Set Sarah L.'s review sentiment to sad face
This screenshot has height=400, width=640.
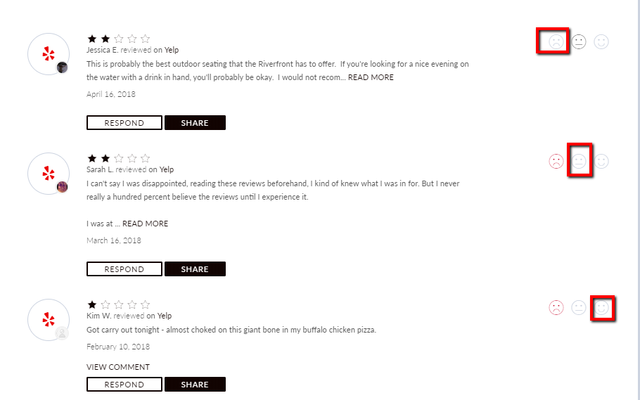tap(556, 161)
